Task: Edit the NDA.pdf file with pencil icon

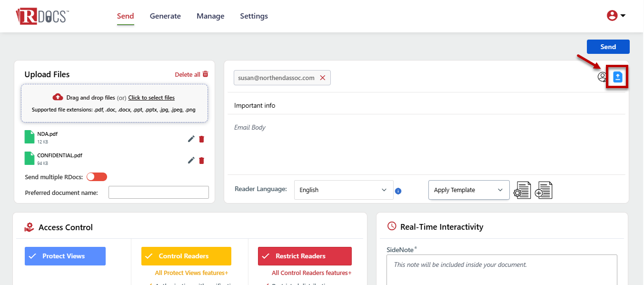Action: tap(191, 139)
